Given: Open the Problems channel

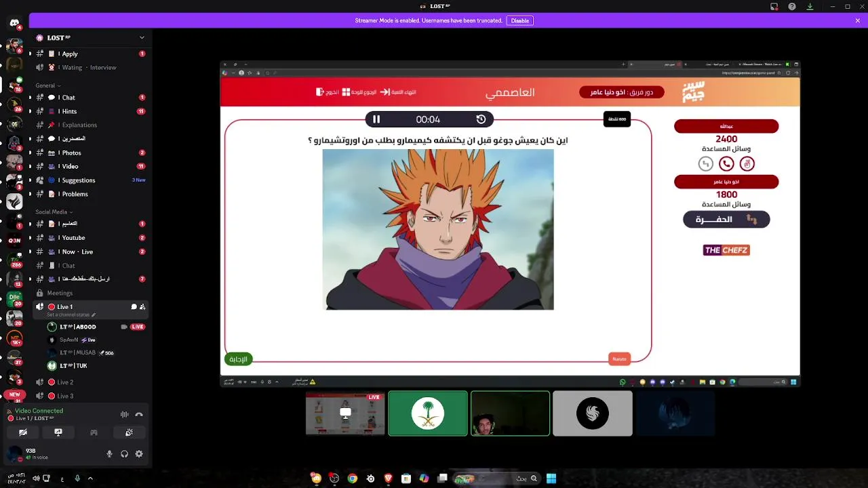Looking at the screenshot, I should click(90, 194).
